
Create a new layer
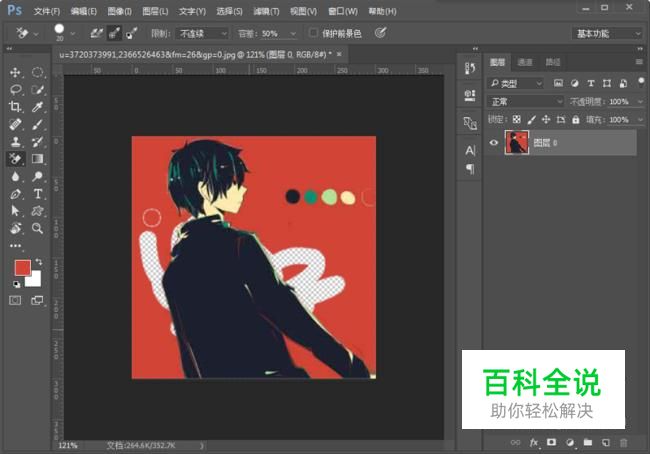606,442
